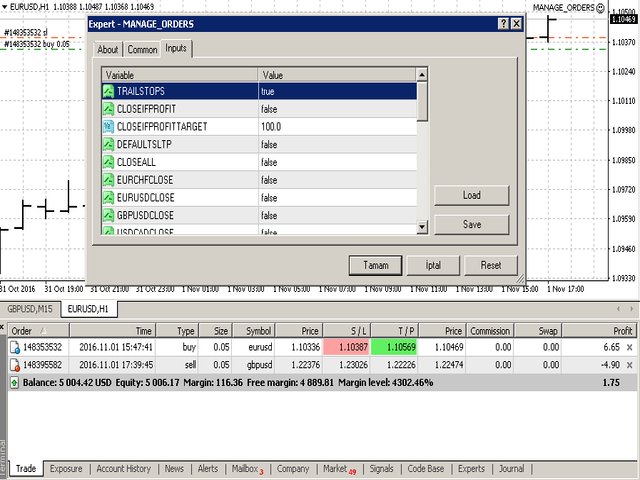Click the Reset button
The width and height of the screenshot is (640, 480).
click(x=491, y=265)
